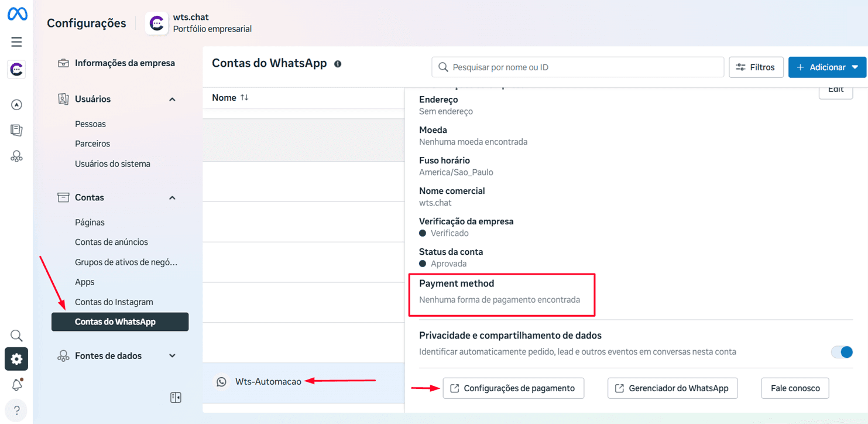Click the wts.chat business avatar in left rail
This screenshot has width=868, height=424.
pos(16,70)
